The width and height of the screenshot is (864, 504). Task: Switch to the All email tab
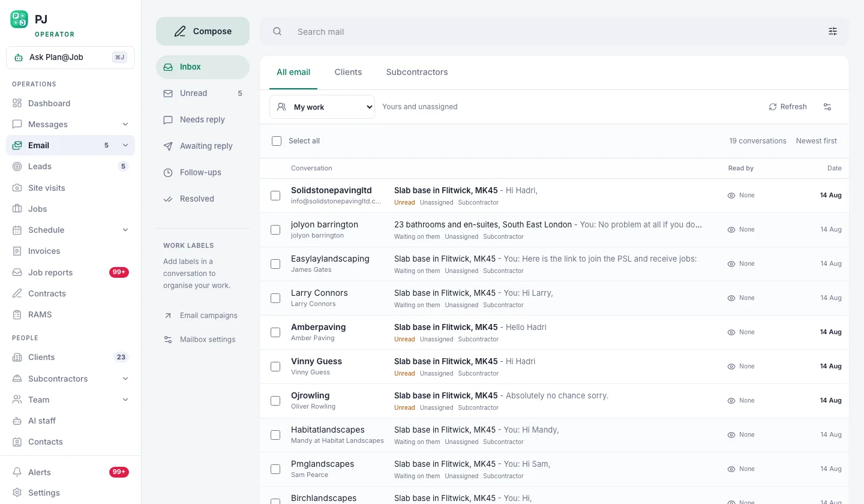click(x=293, y=72)
